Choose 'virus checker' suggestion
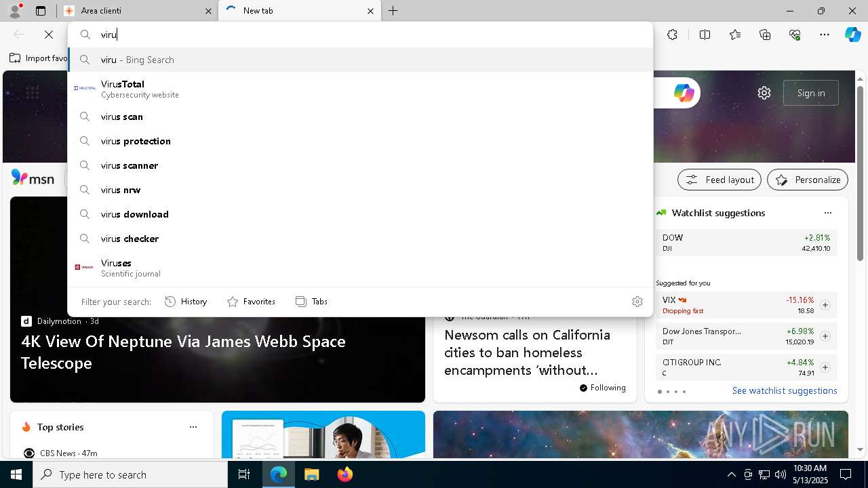 (360, 239)
